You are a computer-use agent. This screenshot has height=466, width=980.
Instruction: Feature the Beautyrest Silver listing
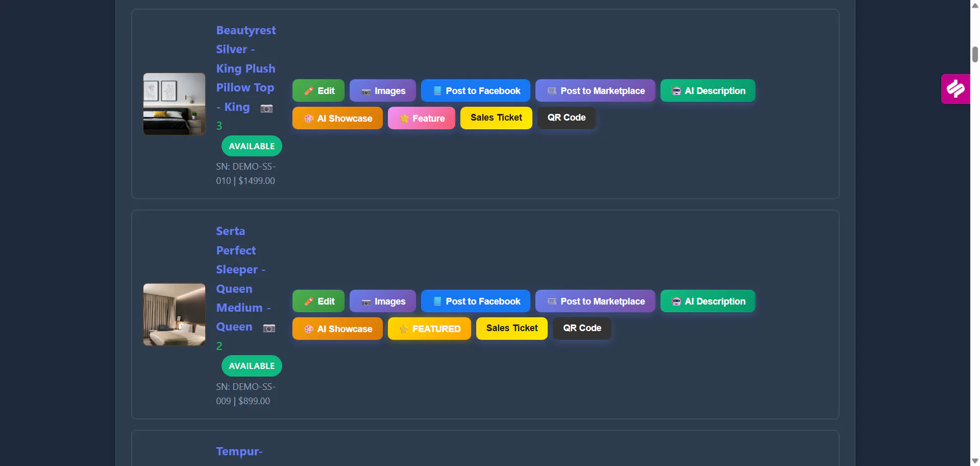pos(422,118)
